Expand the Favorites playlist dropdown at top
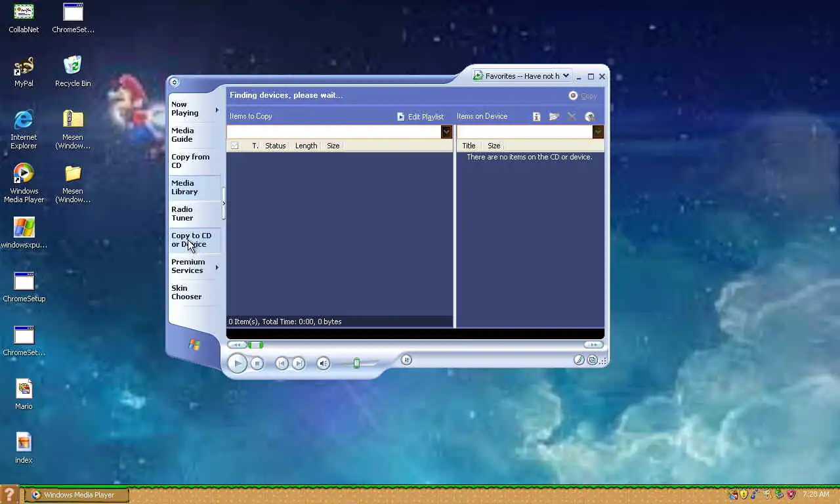This screenshot has height=504, width=840. [566, 76]
